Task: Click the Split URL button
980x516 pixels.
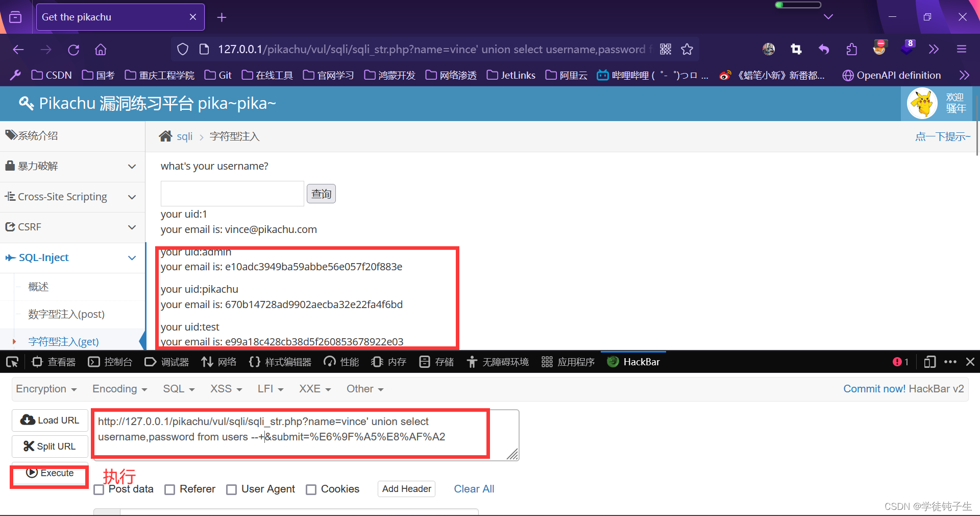Action: (x=50, y=447)
